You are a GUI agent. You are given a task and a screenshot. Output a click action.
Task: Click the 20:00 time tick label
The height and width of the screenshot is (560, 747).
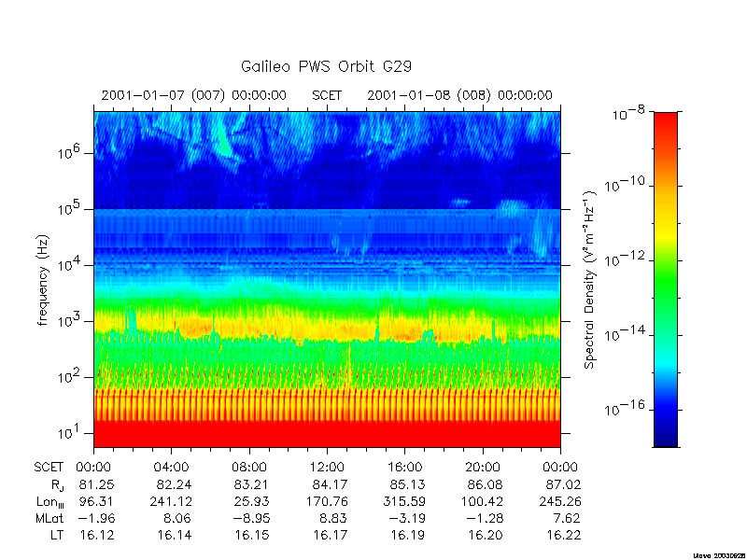click(483, 468)
